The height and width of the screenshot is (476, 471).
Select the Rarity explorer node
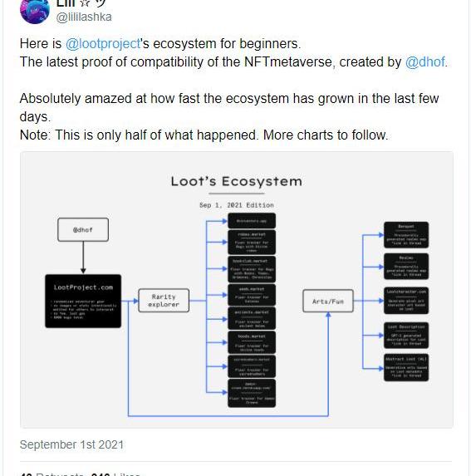point(164,301)
